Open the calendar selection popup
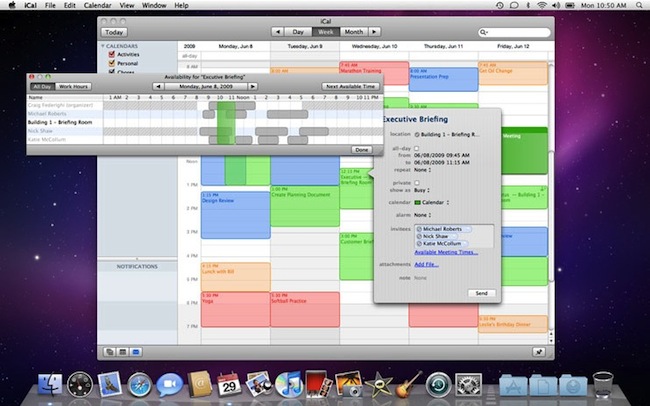Viewport: 650px width, 406px height. point(432,202)
